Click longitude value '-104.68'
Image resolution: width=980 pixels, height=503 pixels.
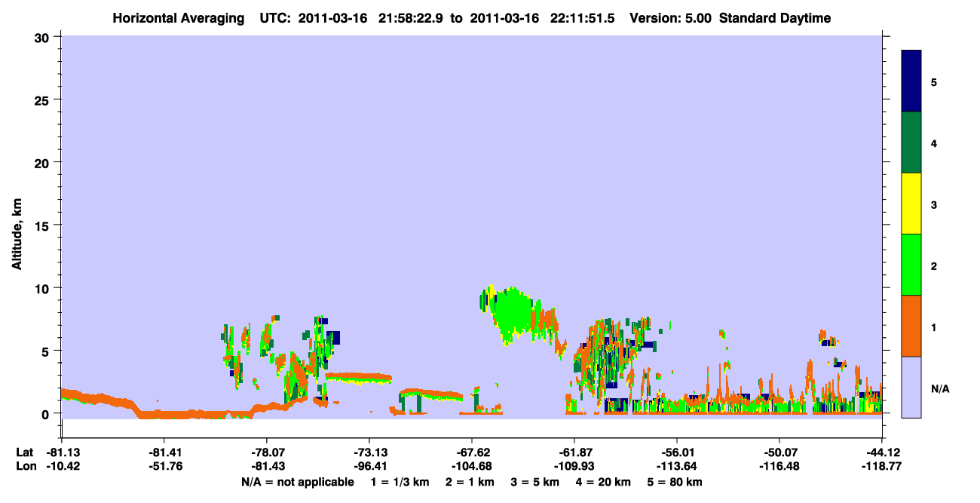472,467
